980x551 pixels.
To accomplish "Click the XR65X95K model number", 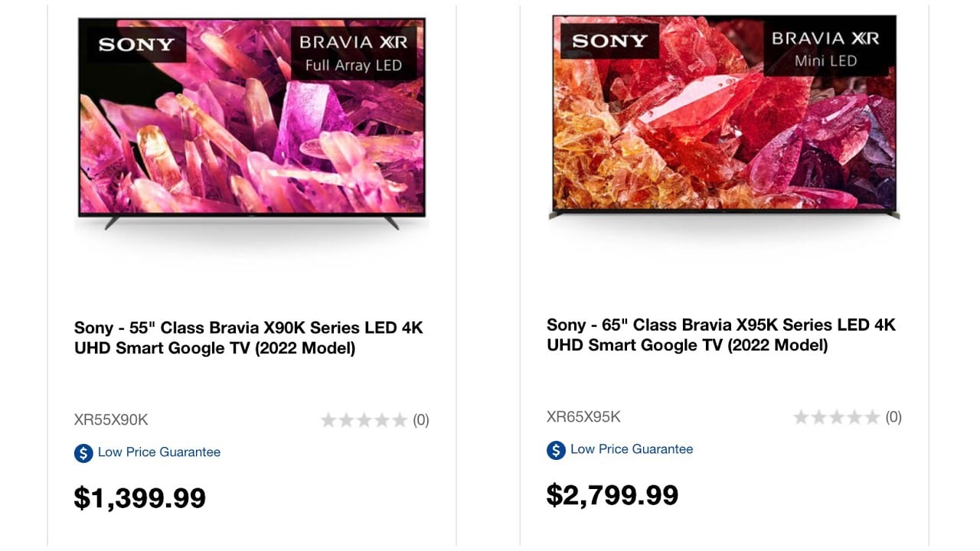I will [x=583, y=417].
